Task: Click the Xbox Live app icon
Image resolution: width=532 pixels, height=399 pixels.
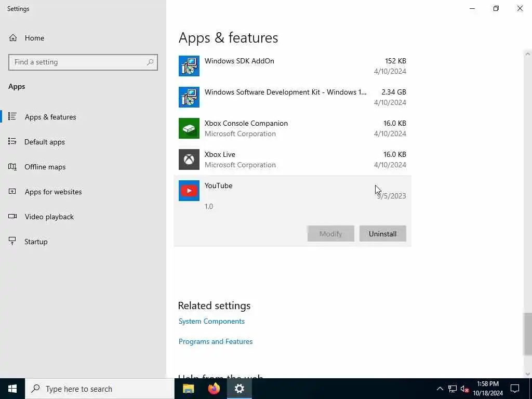Action: click(189, 159)
